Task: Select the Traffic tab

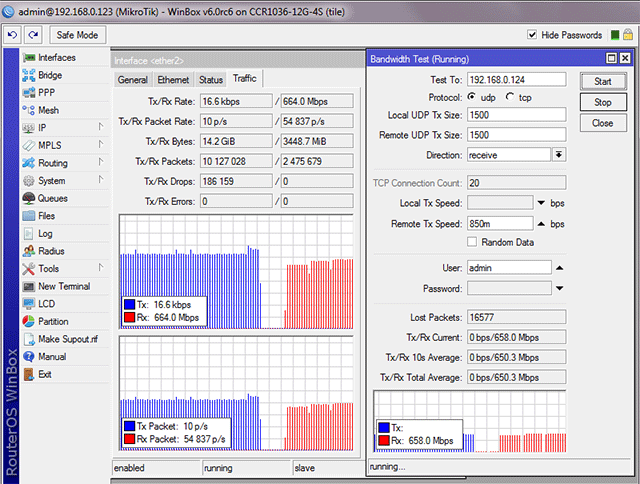Action: 244,78
